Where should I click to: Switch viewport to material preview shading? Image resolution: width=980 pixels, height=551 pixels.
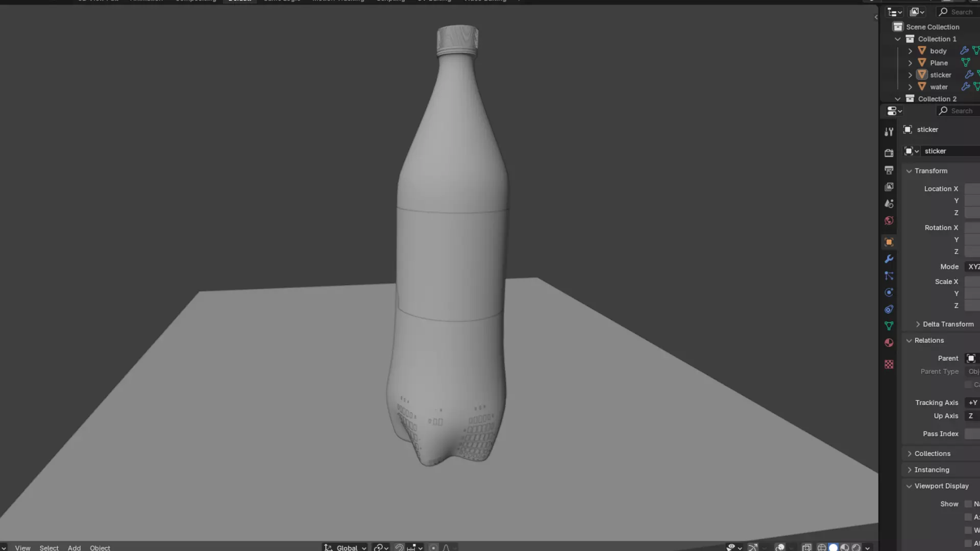[x=845, y=547]
